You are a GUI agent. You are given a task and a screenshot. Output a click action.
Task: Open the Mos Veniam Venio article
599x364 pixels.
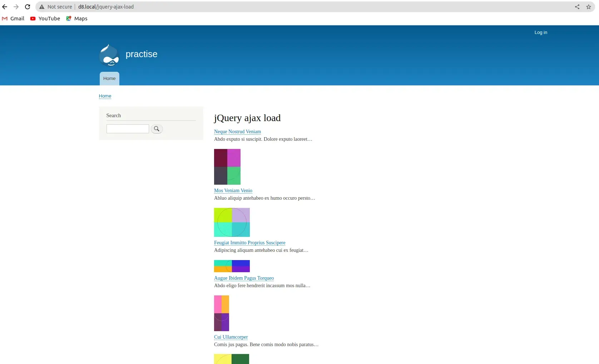[x=233, y=191]
